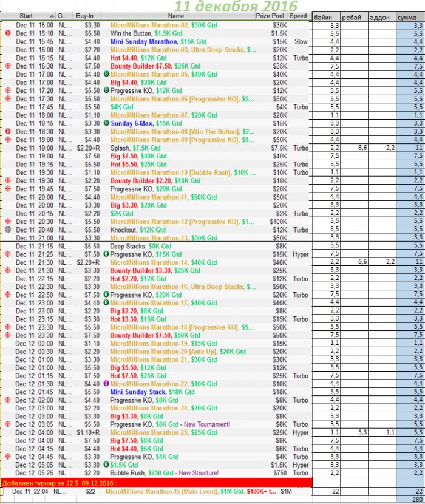
Task: Click the bounty icon on the Bounty Builder $3.30 row
Action: [x=8, y=270]
